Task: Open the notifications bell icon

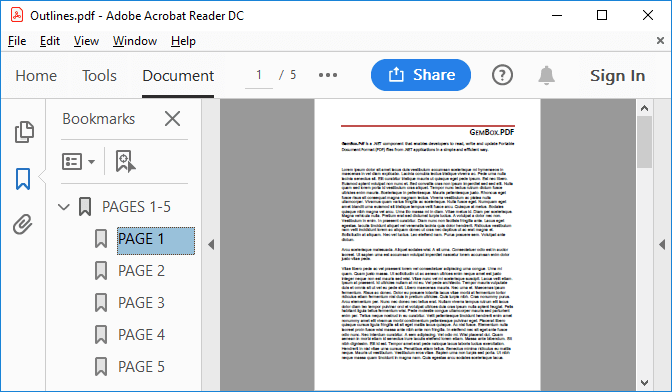Action: coord(546,75)
